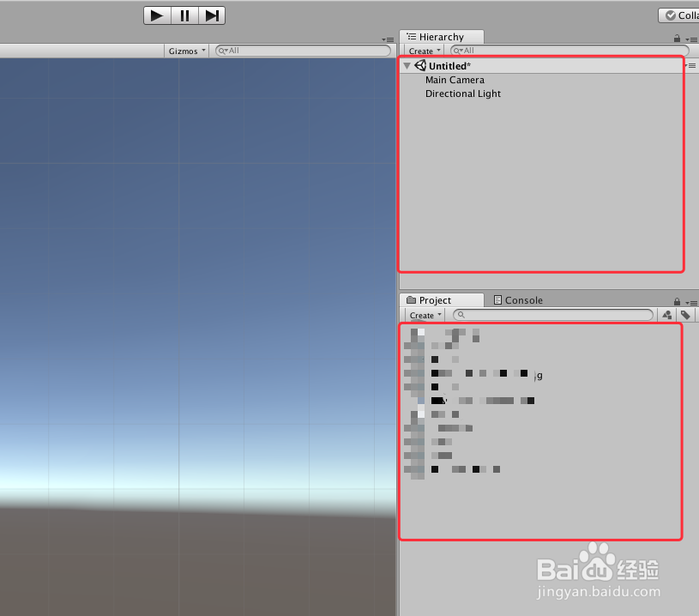This screenshot has width=699, height=616.
Task: Open the Project Create dropdown
Action: [x=425, y=315]
